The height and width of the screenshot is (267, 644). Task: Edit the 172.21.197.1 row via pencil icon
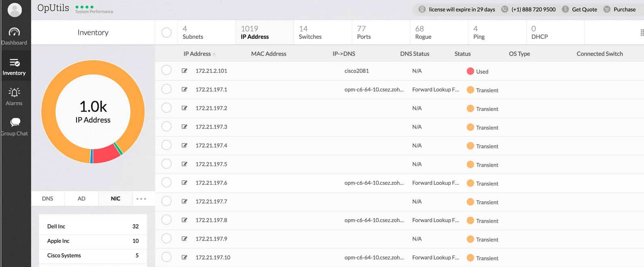[185, 89]
